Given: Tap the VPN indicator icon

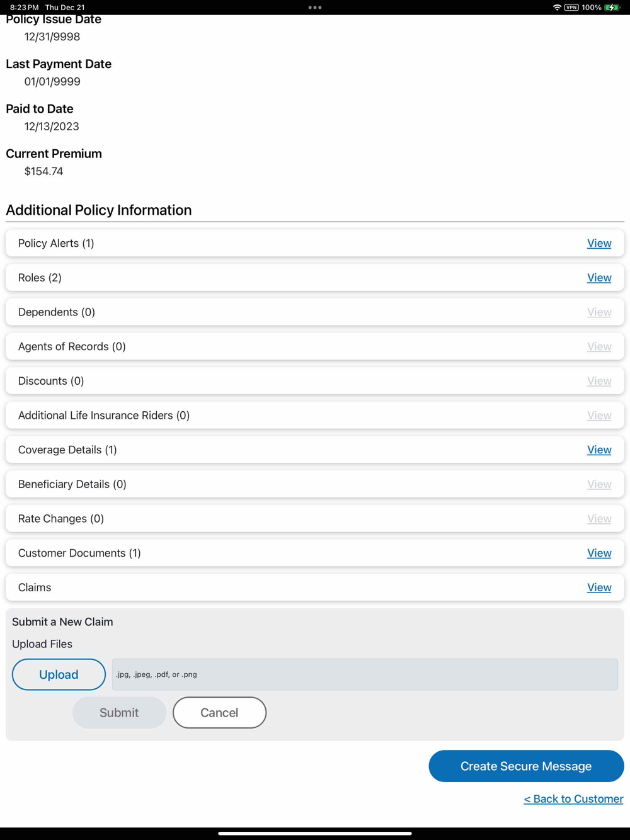Looking at the screenshot, I should 571,8.
